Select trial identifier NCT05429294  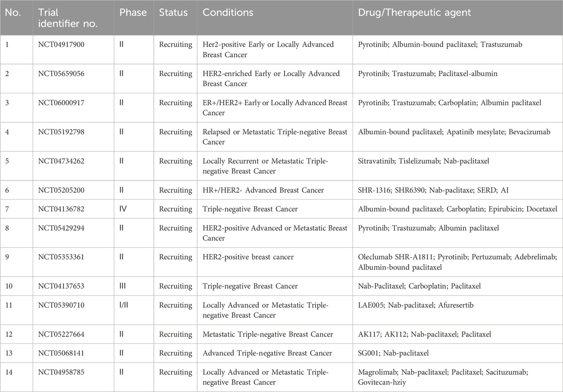pyautogui.click(x=61, y=228)
